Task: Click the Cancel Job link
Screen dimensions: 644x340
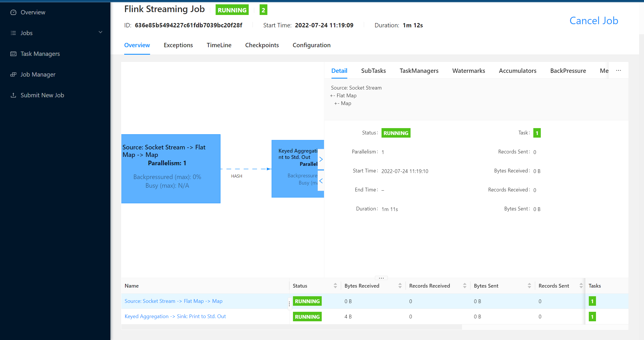Action: click(594, 21)
